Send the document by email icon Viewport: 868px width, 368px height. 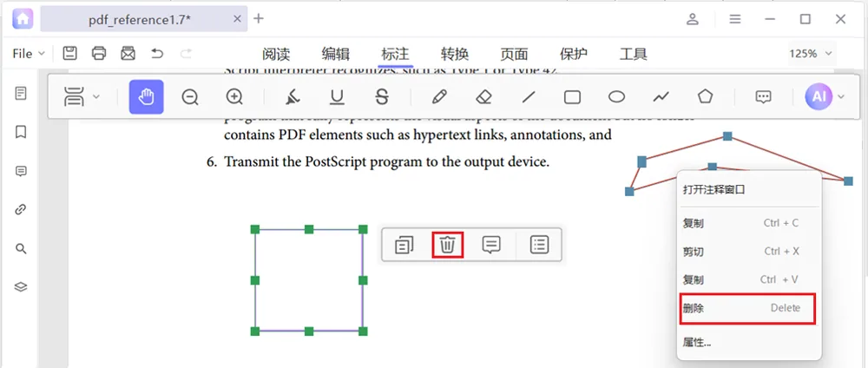pos(128,53)
